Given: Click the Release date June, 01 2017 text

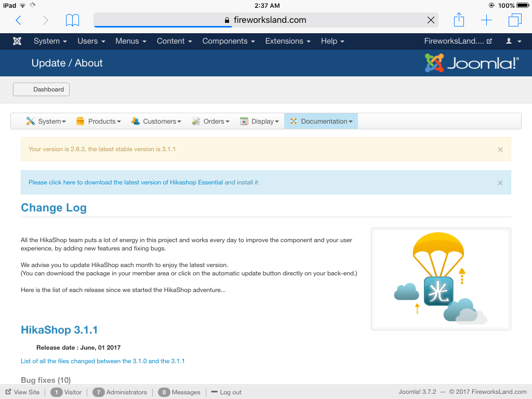Looking at the screenshot, I should (78, 348).
